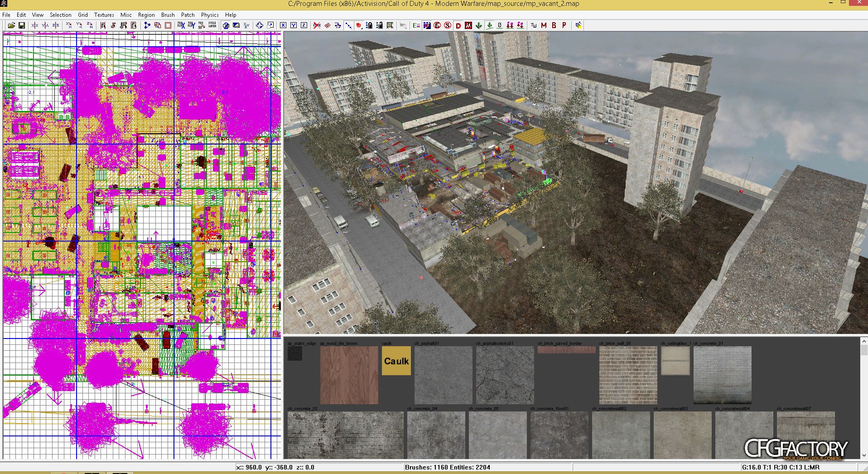Click the red D toolbar icon
868x474 pixels.
pos(458,25)
